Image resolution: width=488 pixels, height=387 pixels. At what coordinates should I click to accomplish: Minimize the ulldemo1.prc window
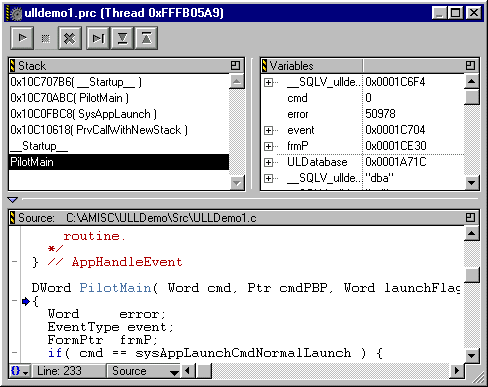[x=440, y=13]
